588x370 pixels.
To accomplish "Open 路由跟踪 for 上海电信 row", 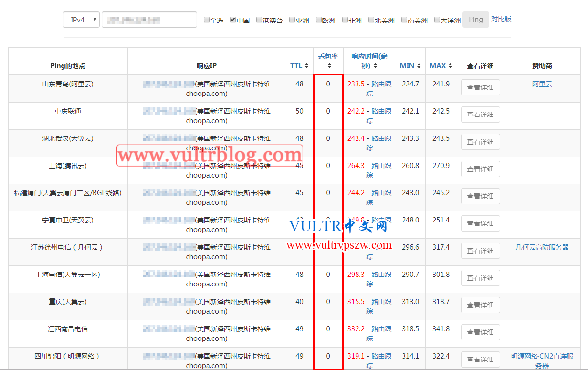I will point(381,275).
